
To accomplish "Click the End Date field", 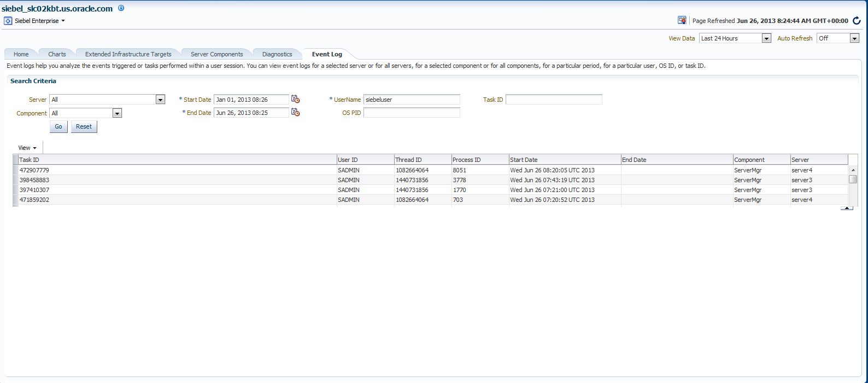I will click(x=251, y=113).
